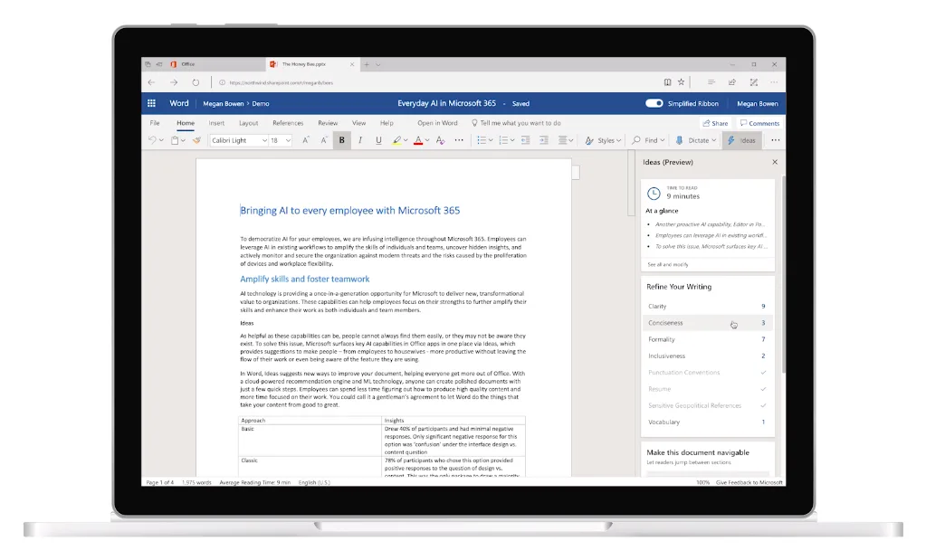The image size is (926, 560).
Task: Open the font color dropdown arrow
Action: tap(427, 140)
